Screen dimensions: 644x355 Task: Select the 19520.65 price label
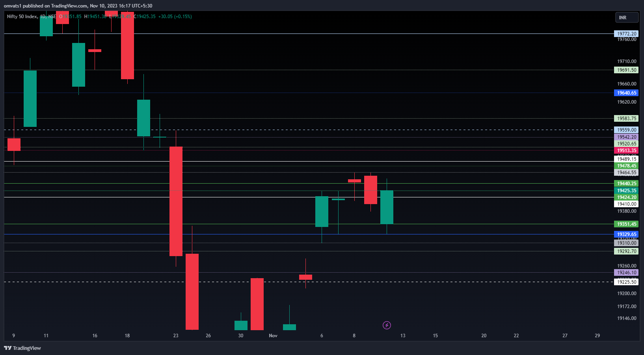[x=626, y=144]
